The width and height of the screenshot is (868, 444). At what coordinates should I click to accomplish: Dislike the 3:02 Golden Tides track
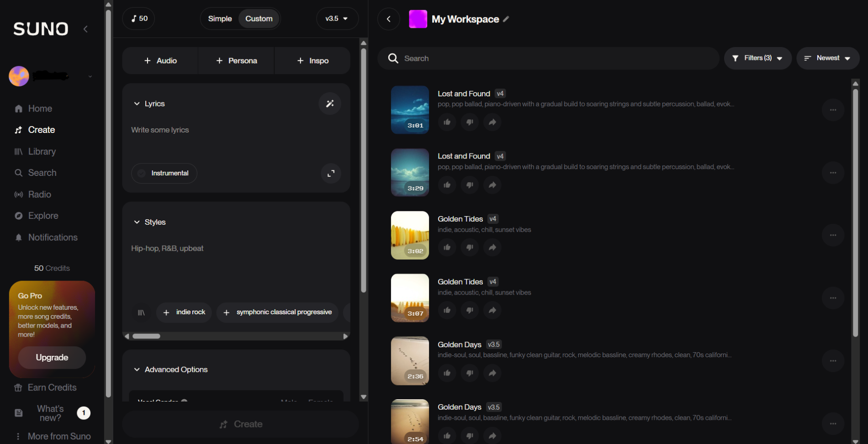470,248
